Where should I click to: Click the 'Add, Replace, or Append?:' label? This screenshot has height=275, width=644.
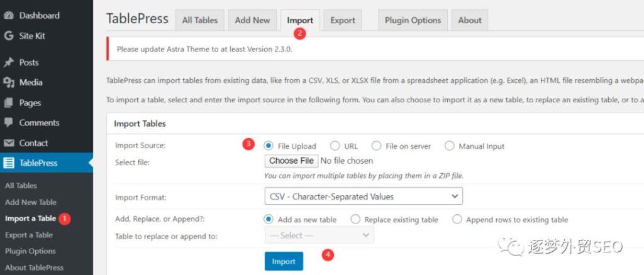coord(160,219)
